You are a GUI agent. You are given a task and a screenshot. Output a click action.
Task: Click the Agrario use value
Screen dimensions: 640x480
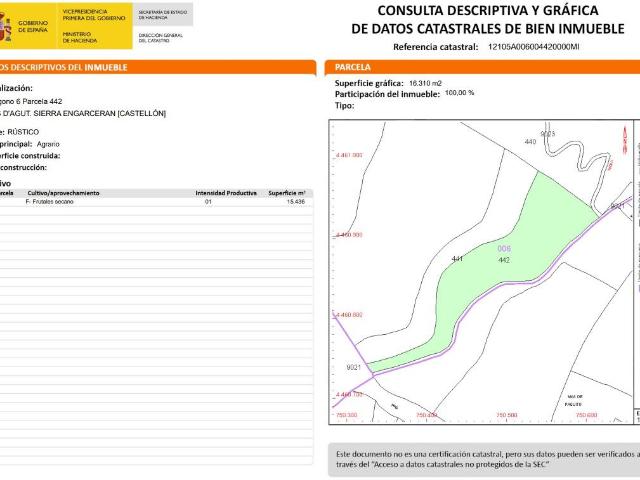coord(48,144)
